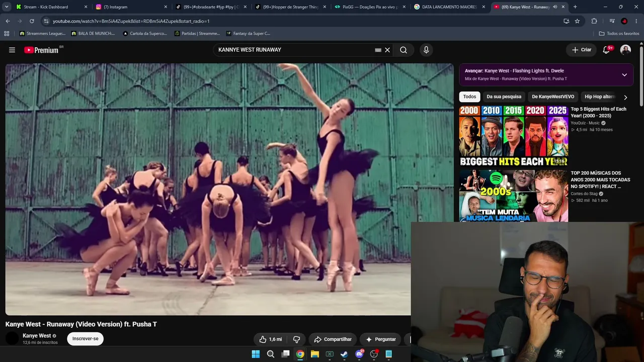Screen dimensions: 644x362
Task: Open Top 5 Biggest Hits video thumbnail
Action: [514, 136]
